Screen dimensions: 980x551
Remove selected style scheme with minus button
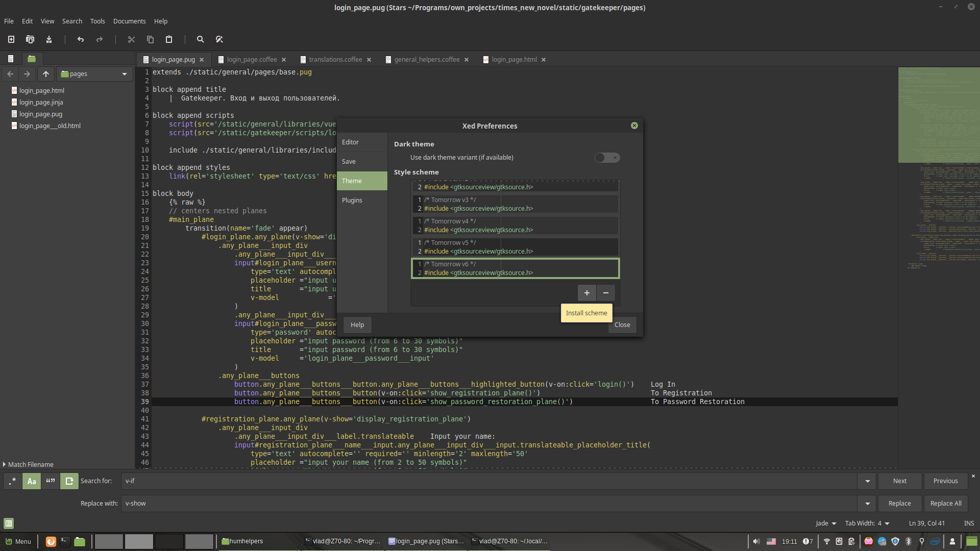(x=606, y=293)
